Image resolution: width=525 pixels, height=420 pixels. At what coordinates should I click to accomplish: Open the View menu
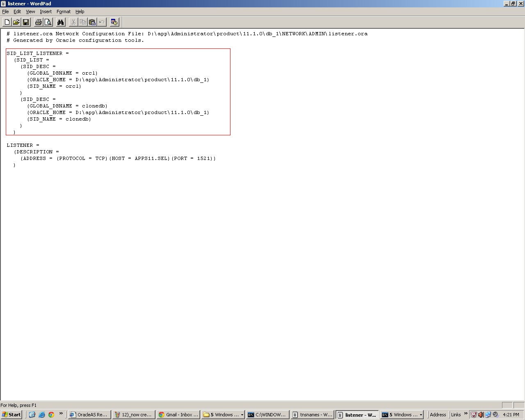tap(30, 11)
